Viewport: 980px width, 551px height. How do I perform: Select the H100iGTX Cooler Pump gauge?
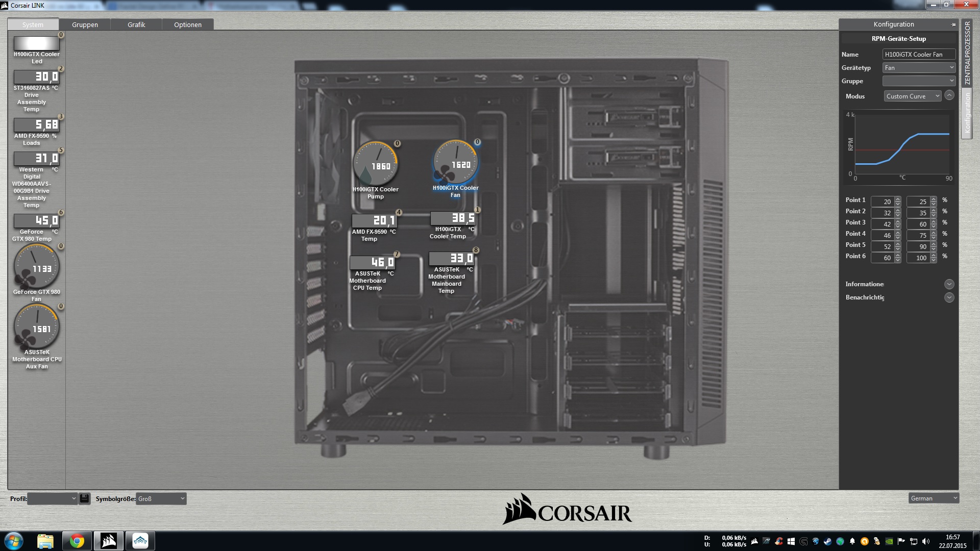[x=376, y=164]
